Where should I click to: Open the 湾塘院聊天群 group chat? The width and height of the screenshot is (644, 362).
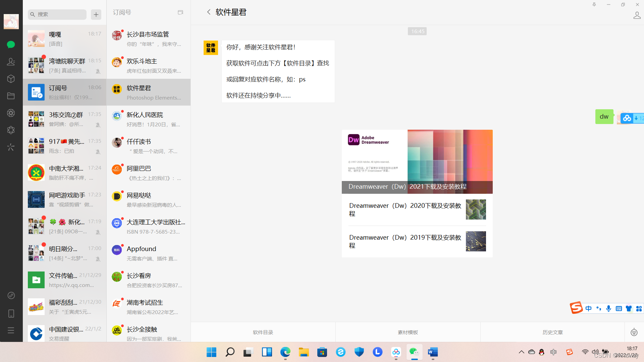click(65, 65)
